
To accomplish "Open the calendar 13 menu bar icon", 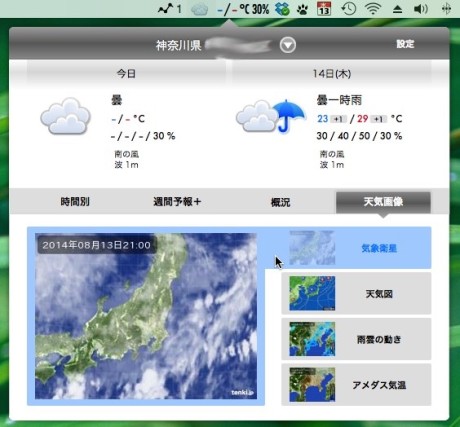I will click(x=324, y=9).
